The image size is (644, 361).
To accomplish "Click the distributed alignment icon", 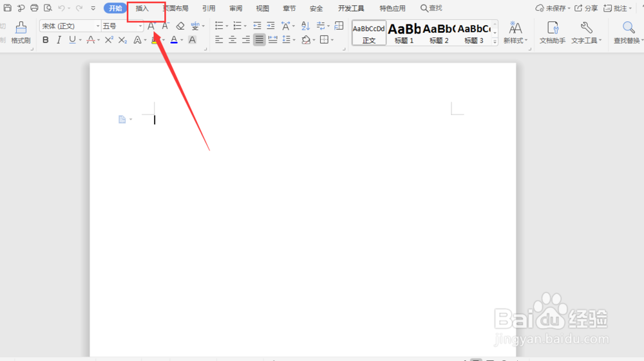I will click(272, 40).
